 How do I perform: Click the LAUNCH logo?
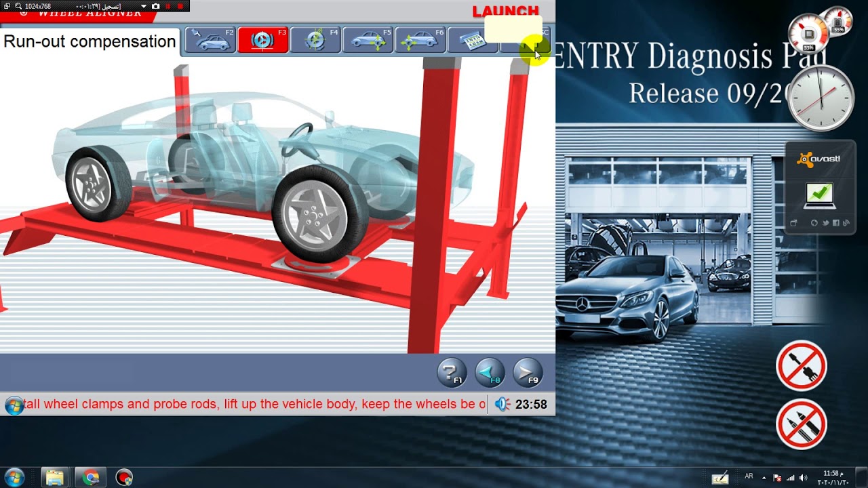[x=506, y=12]
